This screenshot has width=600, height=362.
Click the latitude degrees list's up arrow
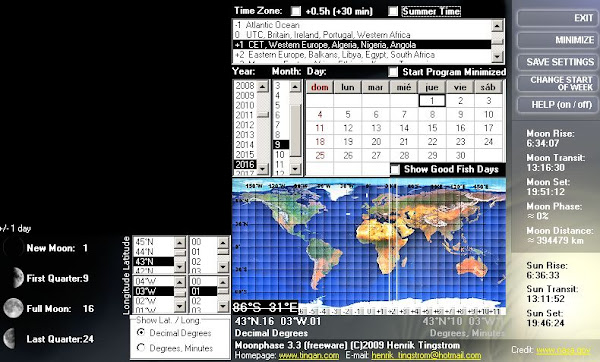180,242
